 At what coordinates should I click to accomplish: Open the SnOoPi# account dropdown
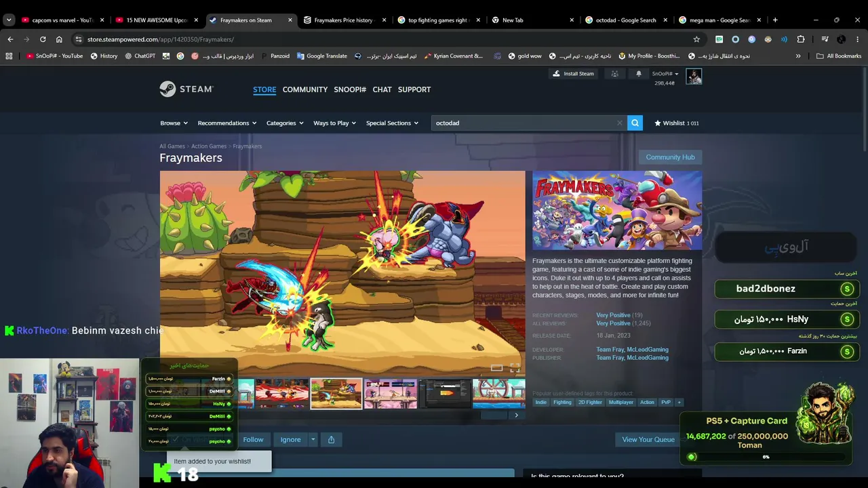coord(665,74)
